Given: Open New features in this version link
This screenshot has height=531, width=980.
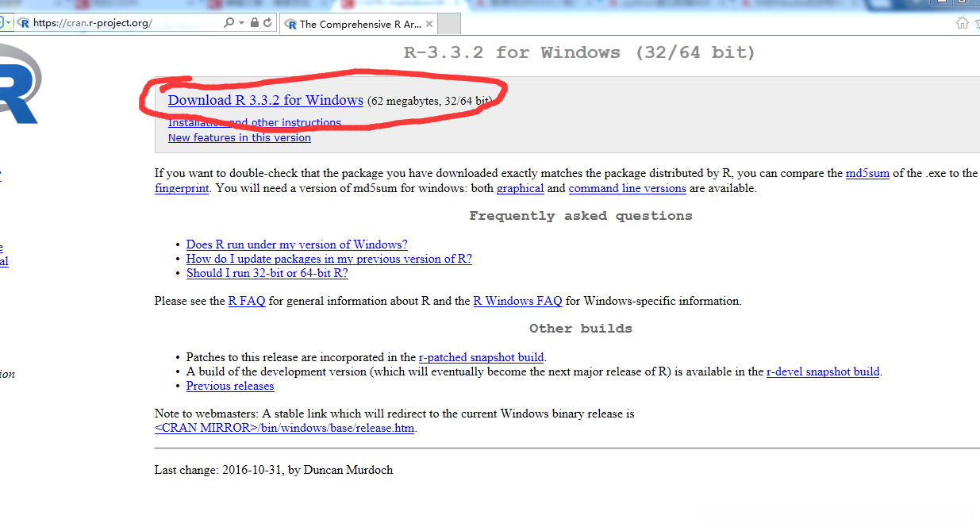Looking at the screenshot, I should click(x=240, y=137).
